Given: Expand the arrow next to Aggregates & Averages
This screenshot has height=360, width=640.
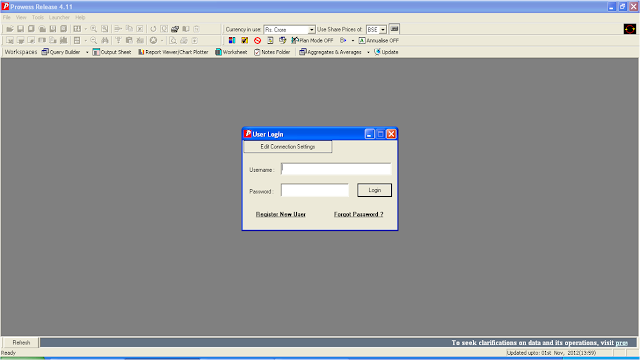Looking at the screenshot, I should coord(368,52).
